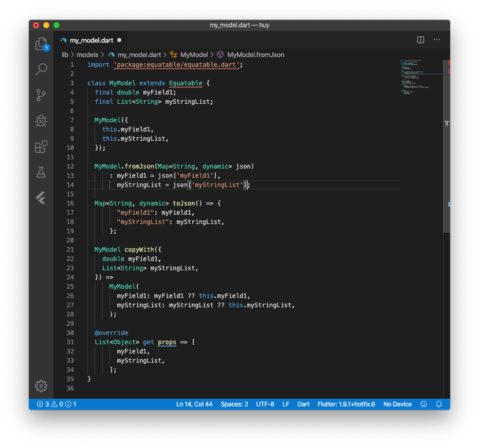Viewport: 479px width, 448px height.
Task: Split the editor with the split icon
Action: point(420,40)
